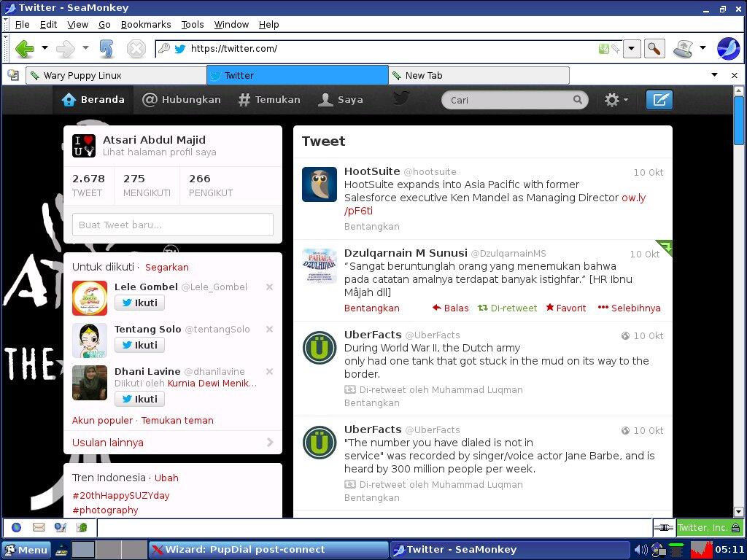Click the online/offline connection icon
747x560 pixels.
click(x=663, y=527)
